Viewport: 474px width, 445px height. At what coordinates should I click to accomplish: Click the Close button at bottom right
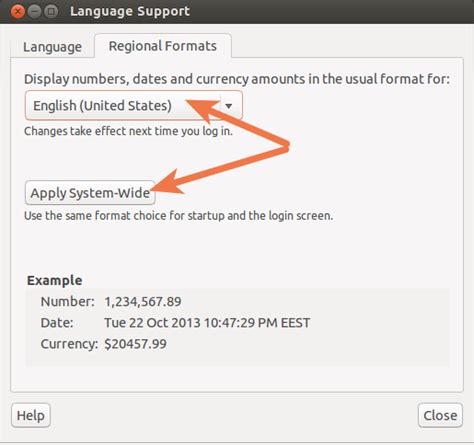click(x=440, y=415)
